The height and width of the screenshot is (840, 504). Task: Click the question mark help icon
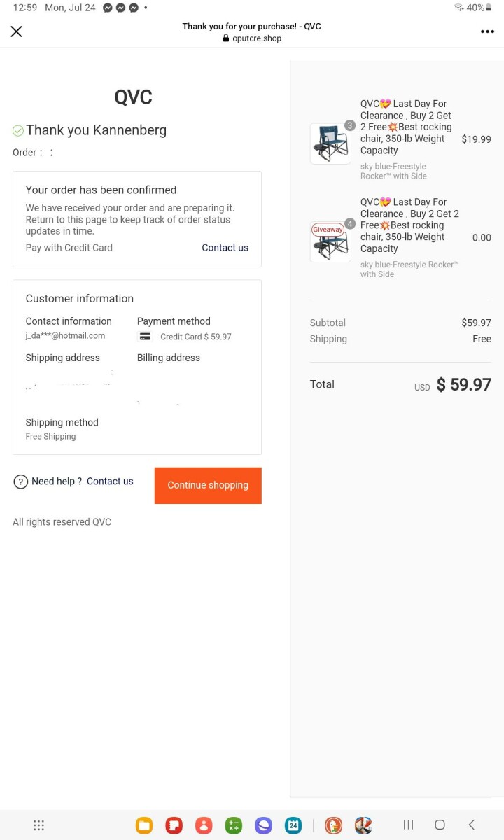point(21,482)
